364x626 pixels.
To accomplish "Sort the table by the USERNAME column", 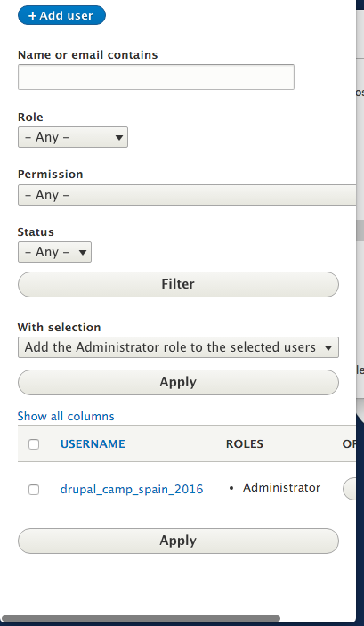I will pos(93,444).
